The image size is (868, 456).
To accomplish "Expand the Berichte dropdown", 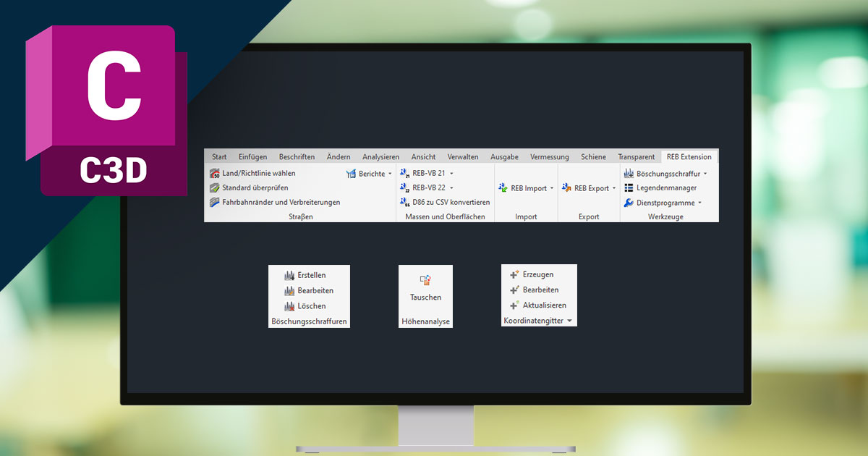I will pyautogui.click(x=390, y=174).
